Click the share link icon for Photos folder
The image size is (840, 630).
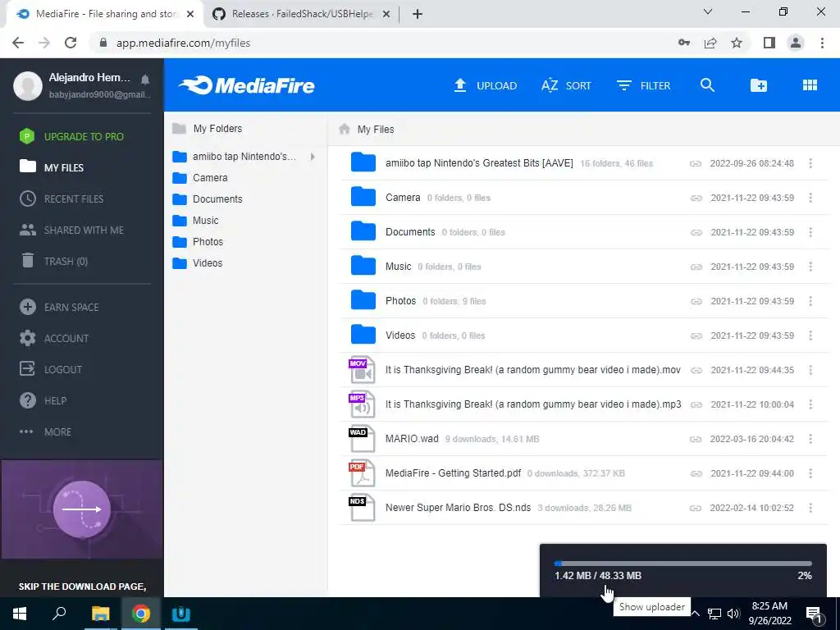coord(696,301)
